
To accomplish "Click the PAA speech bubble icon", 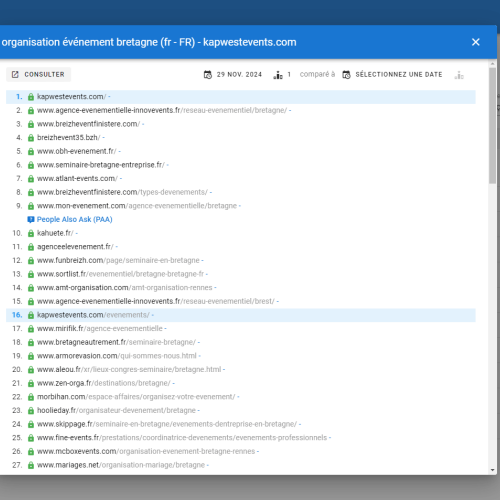I will [x=31, y=220].
